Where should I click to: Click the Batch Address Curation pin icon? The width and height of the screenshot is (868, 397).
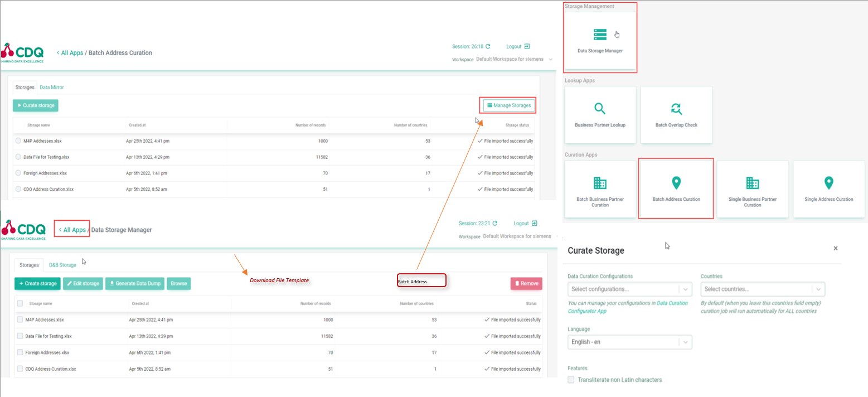(x=676, y=182)
